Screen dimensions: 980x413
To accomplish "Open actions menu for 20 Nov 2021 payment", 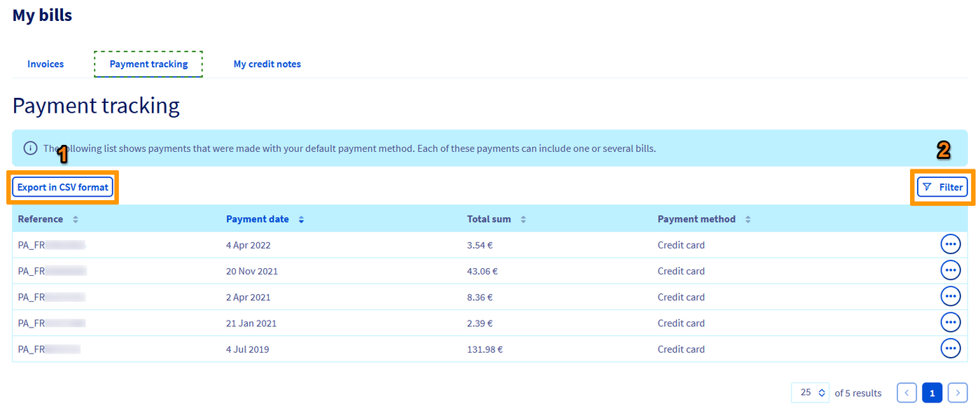I will point(950,270).
